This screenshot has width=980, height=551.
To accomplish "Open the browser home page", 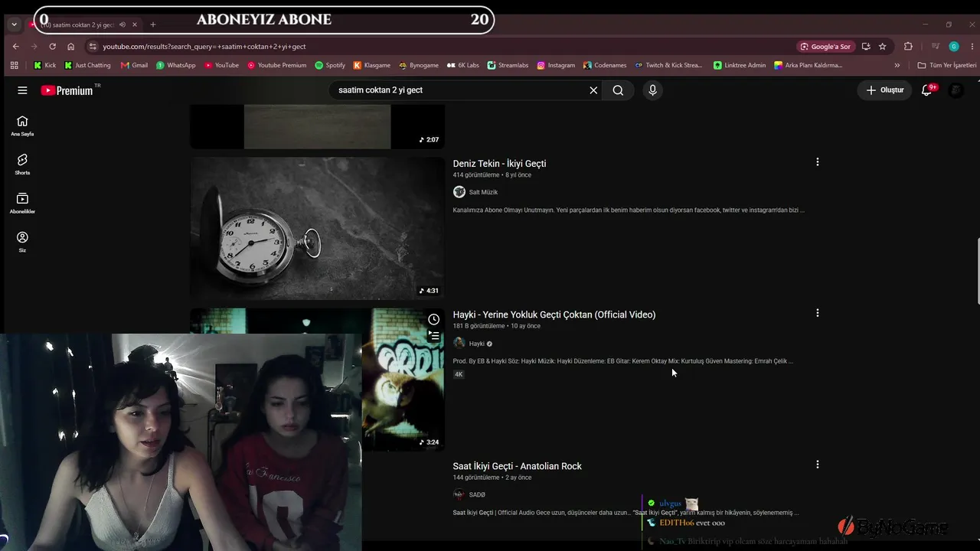I will 70,47.
